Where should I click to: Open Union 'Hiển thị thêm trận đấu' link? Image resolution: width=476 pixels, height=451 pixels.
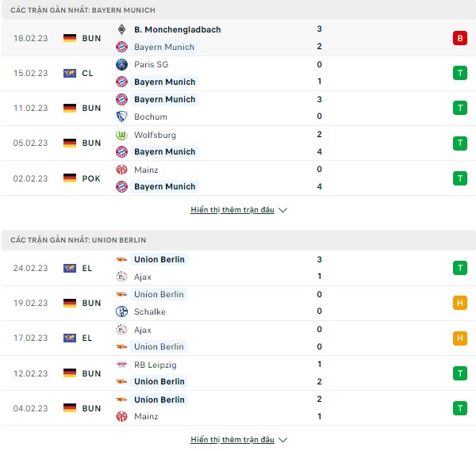(x=232, y=440)
